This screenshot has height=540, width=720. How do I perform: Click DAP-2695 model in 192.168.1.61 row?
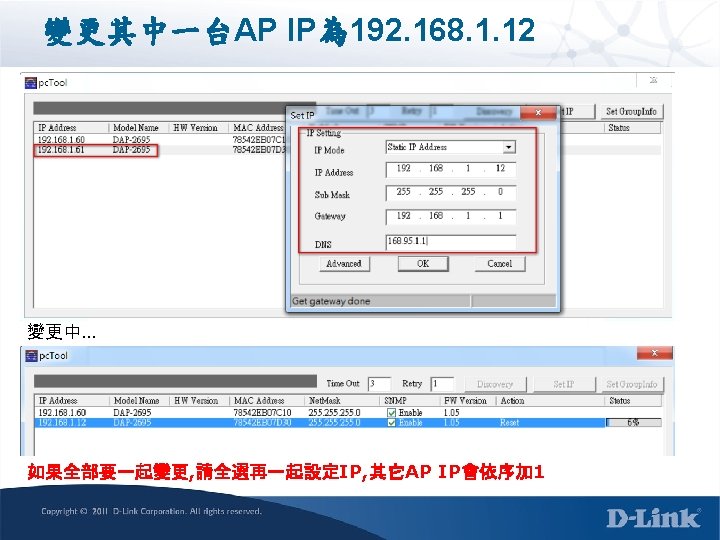pos(132,150)
